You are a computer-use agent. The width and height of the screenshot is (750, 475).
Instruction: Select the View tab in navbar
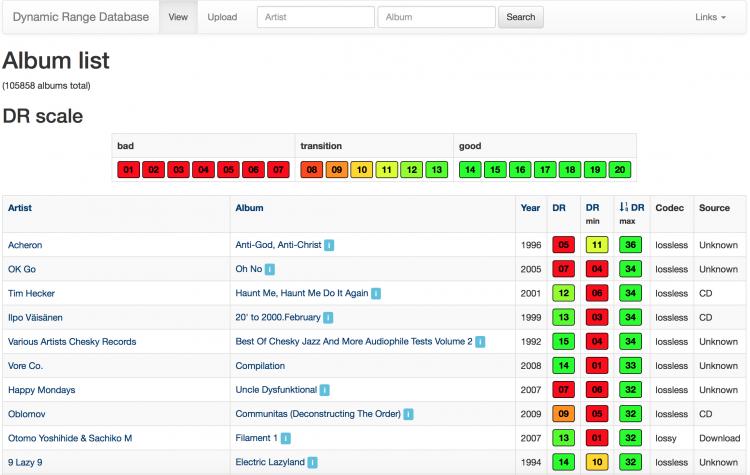[x=178, y=17]
